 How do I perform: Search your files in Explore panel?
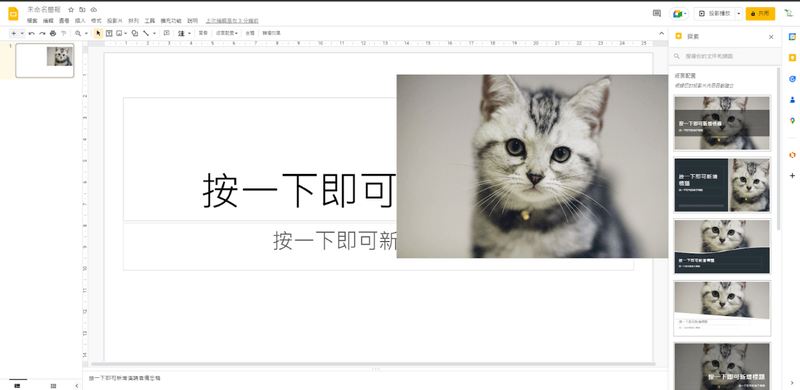[724, 56]
